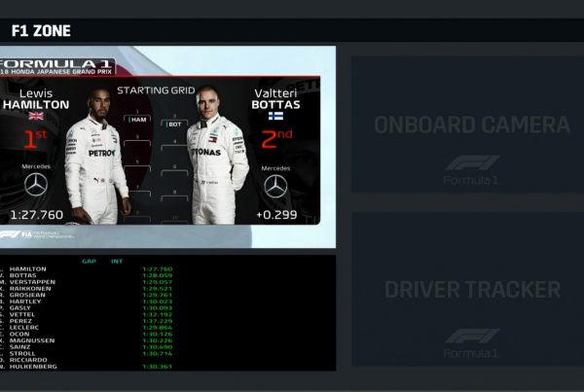584x392 pixels.
Task: Click the GAP column header
Action: (x=89, y=262)
